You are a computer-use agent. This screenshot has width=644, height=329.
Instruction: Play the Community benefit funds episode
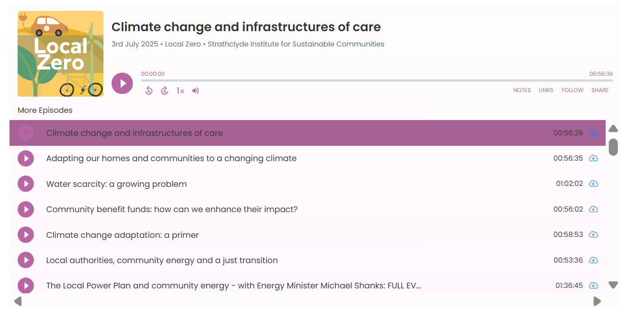(26, 209)
